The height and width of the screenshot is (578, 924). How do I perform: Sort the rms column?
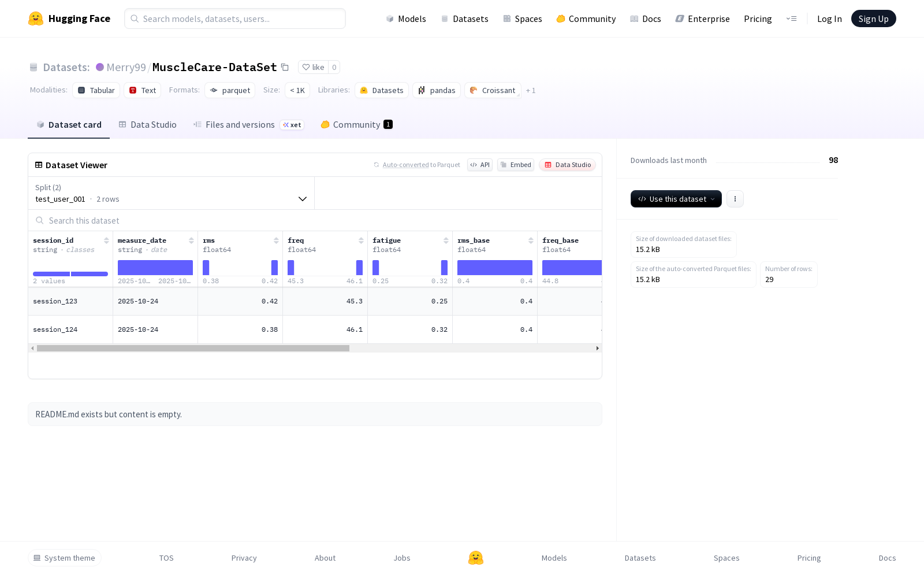tap(276, 240)
